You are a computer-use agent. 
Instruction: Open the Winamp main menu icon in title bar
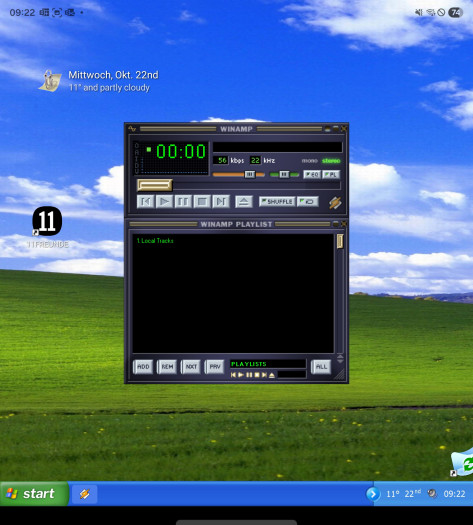[132, 129]
